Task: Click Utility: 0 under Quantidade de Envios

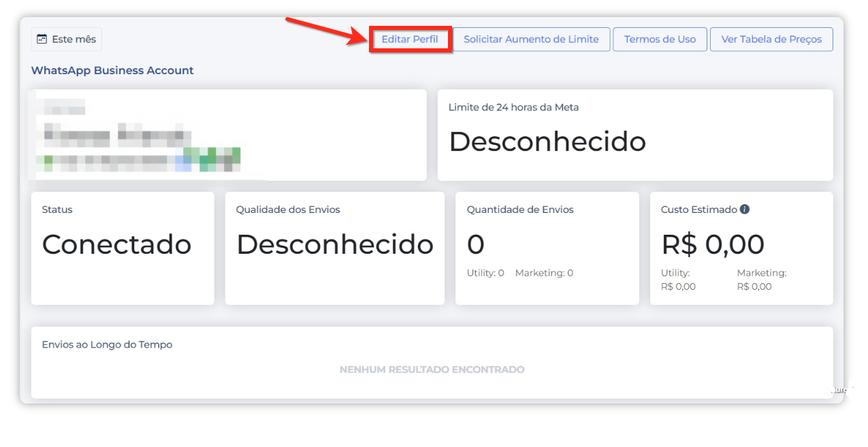Action: [x=485, y=273]
